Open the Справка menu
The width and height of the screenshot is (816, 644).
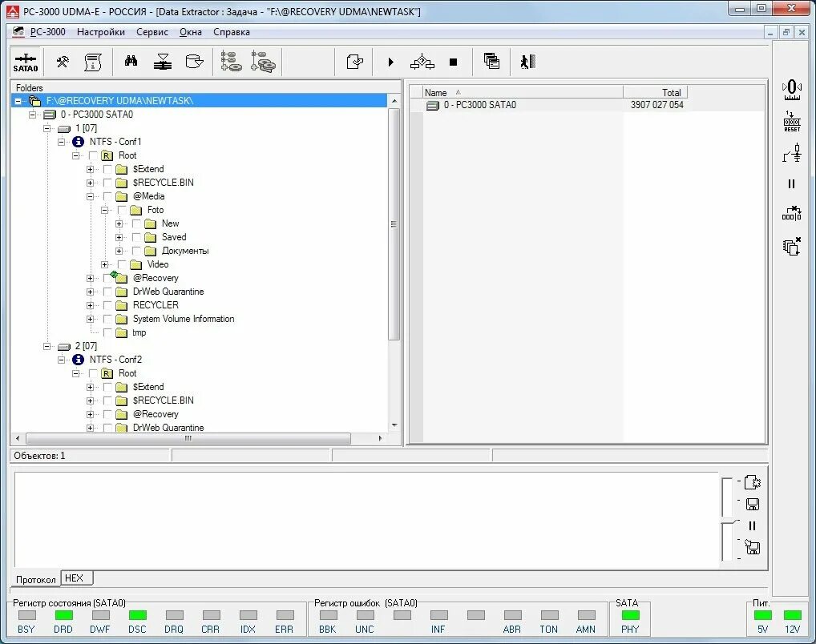(x=232, y=32)
